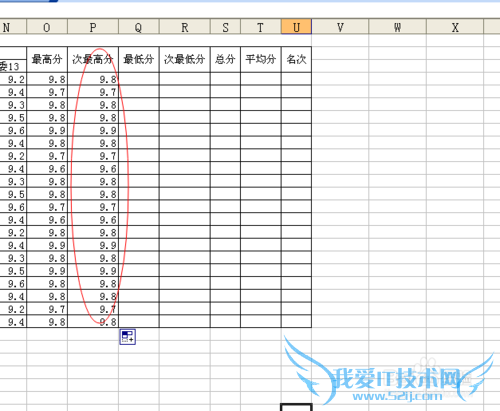Select 次最高分 9.9 in row starting 9.6

click(x=93, y=130)
